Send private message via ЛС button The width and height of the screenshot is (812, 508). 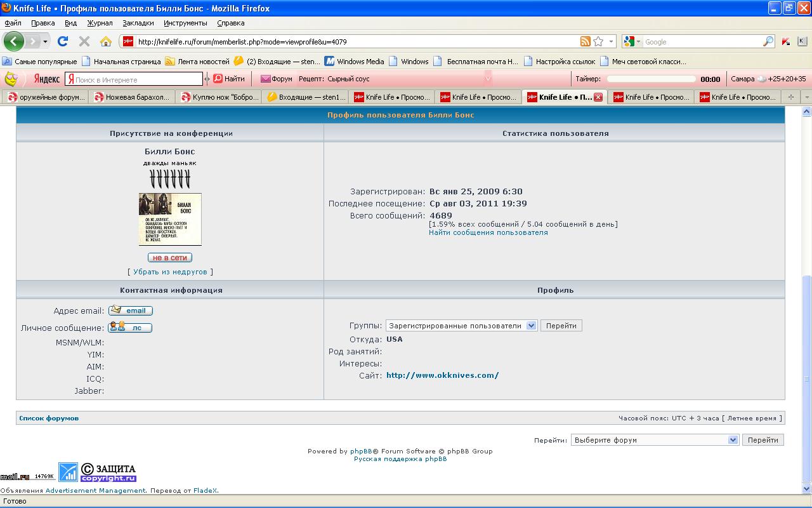130,328
